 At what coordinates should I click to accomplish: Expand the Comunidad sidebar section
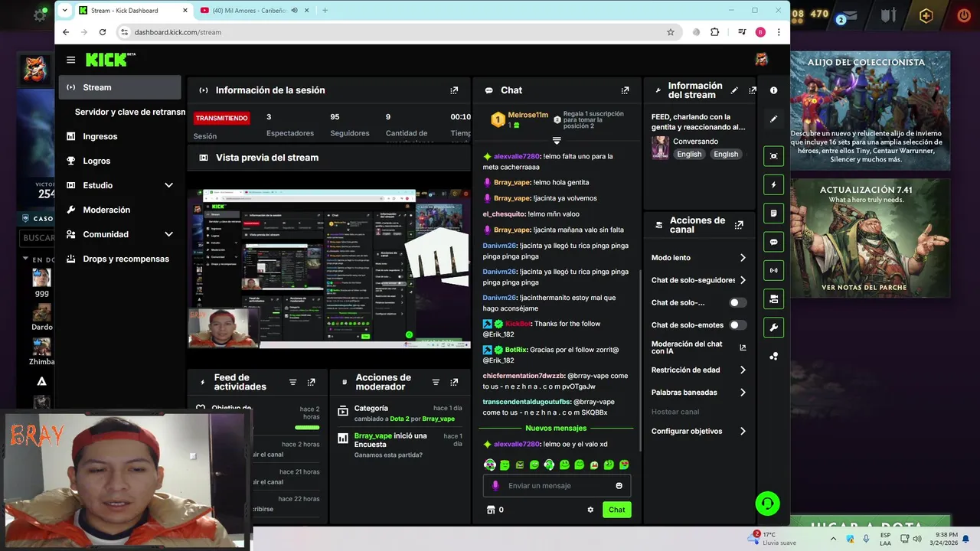coord(168,234)
